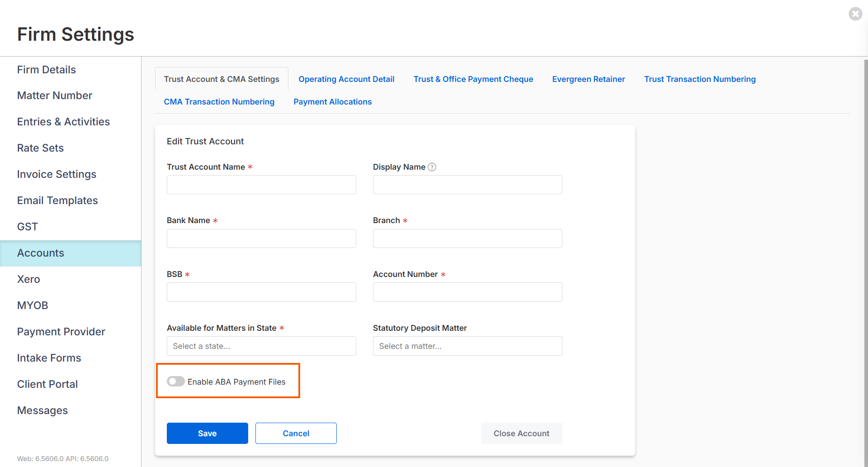Go to Payment Provider settings
Screen dimensions: 868x467
click(x=71, y=332)
